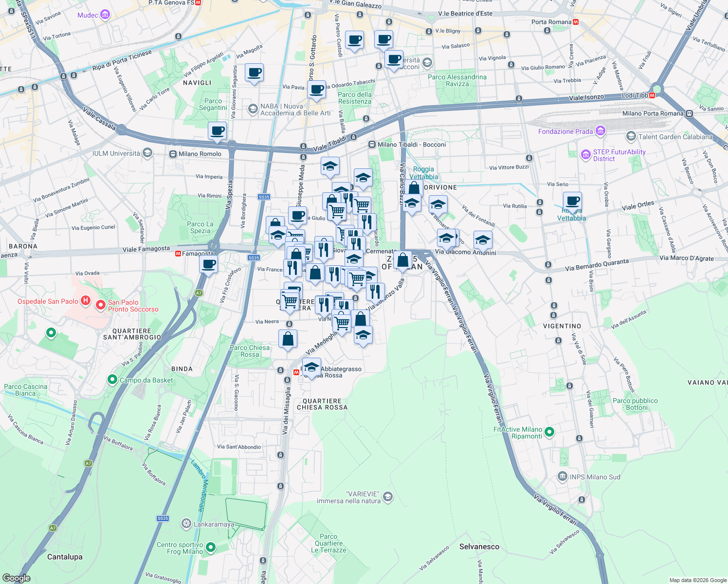Image resolution: width=728 pixels, height=584 pixels.
Task: Select the hospital icon at Ospedale San Paolo
Action: (86, 301)
